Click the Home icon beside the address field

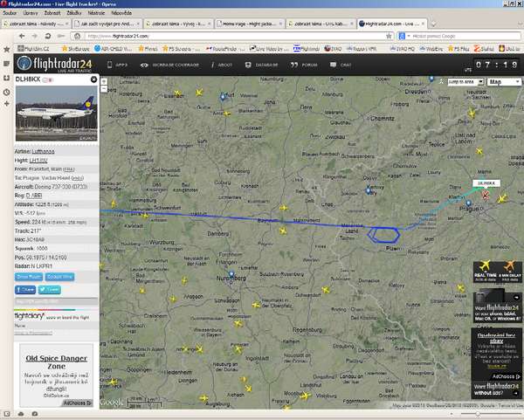tap(77, 36)
